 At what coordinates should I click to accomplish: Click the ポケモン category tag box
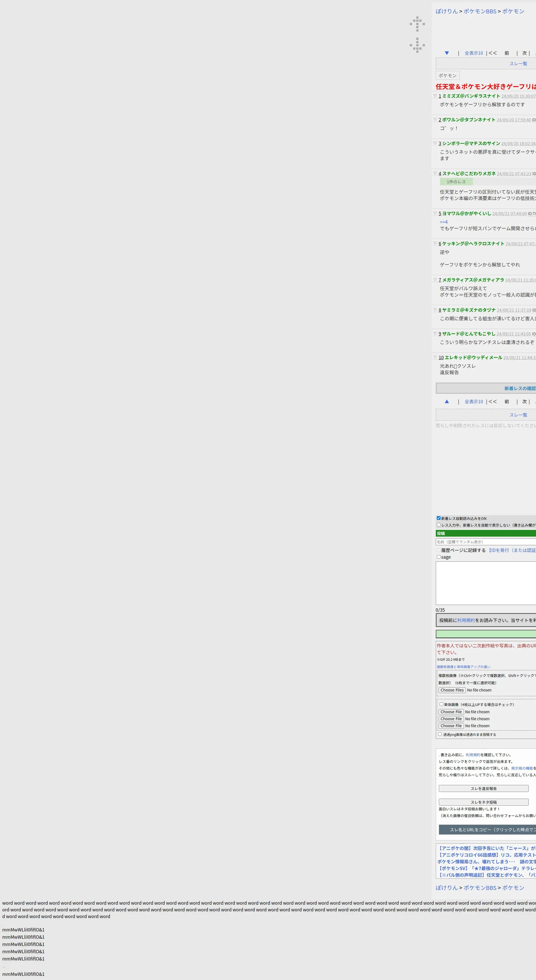coord(448,76)
